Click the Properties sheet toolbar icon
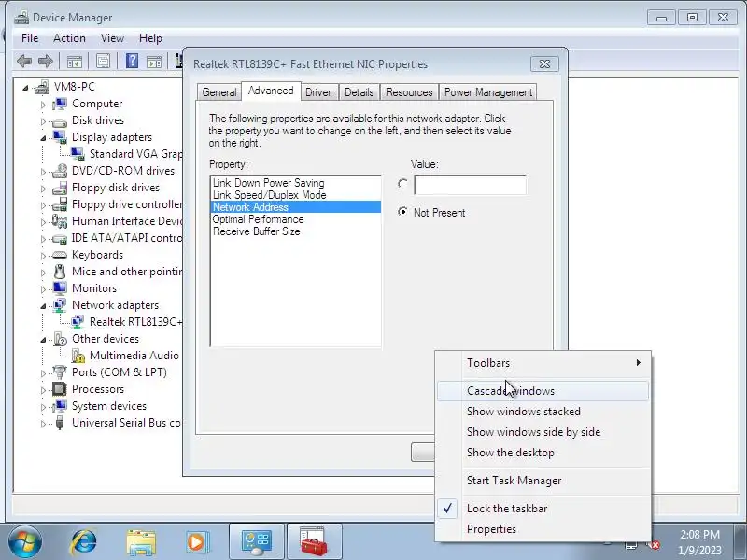This screenshot has width=747, height=560. click(103, 61)
